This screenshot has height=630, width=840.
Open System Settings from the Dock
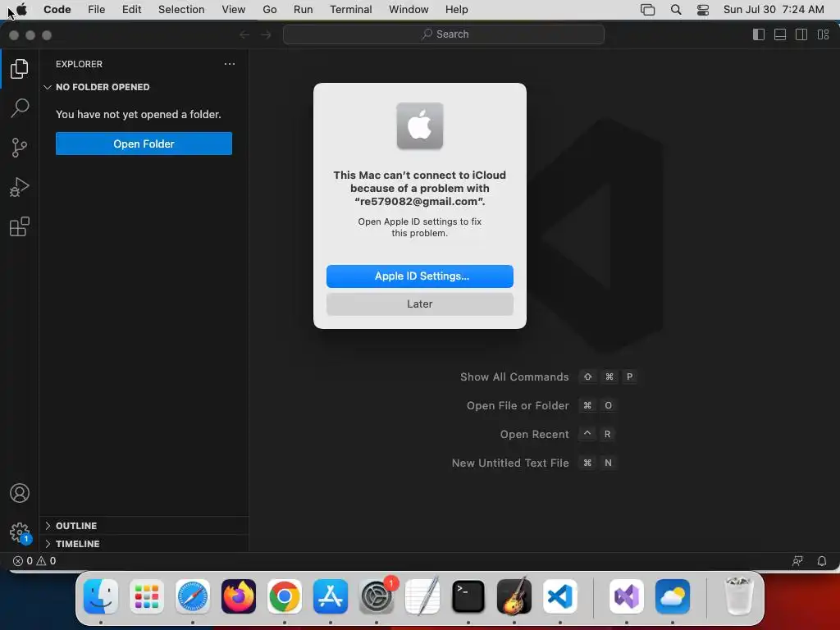(x=377, y=596)
